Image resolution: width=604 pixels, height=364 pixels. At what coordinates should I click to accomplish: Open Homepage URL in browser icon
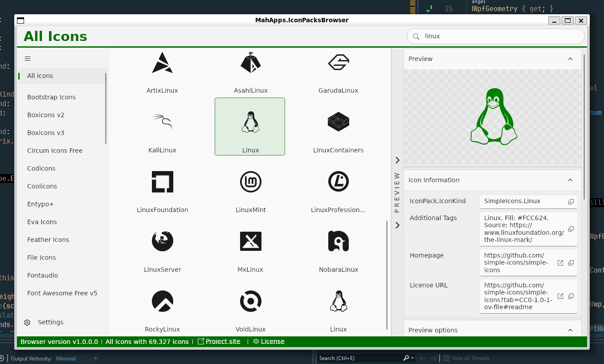click(x=560, y=263)
